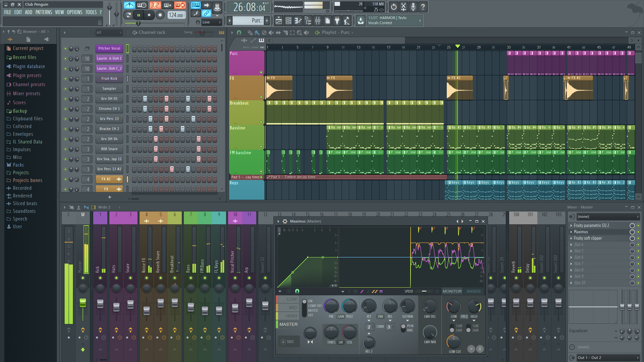This screenshot has width=644, height=362.
Task: Click the record button in transport bar
Action: click(x=160, y=15)
